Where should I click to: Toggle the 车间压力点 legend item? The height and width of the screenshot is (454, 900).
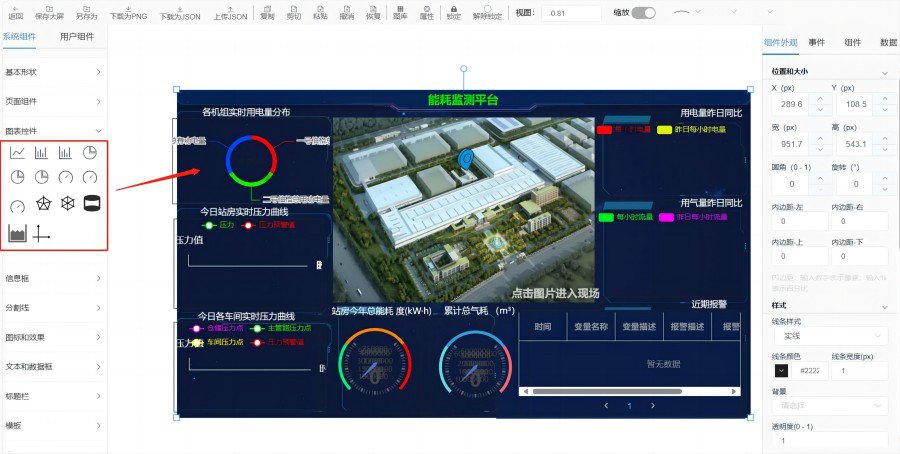click(218, 343)
